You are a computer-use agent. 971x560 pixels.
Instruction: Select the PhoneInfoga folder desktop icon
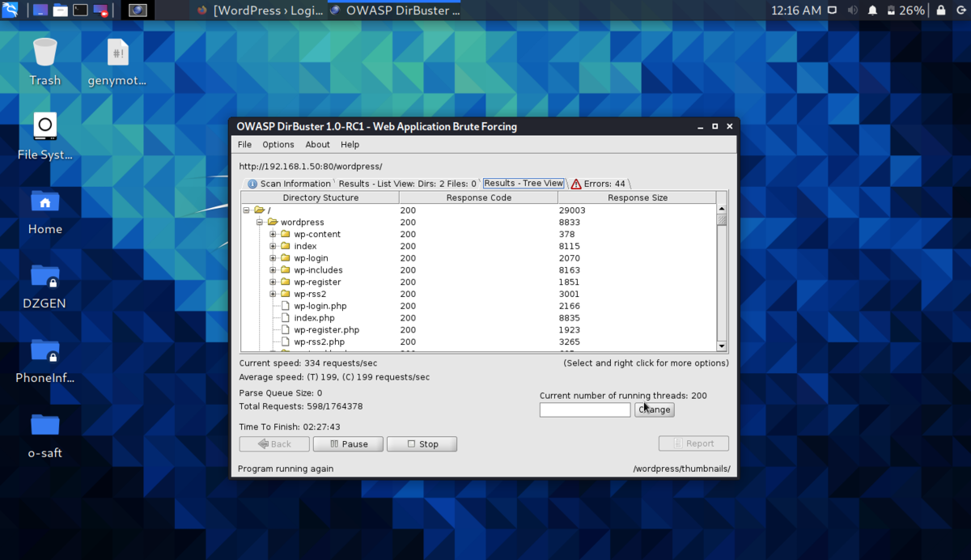coord(45,359)
